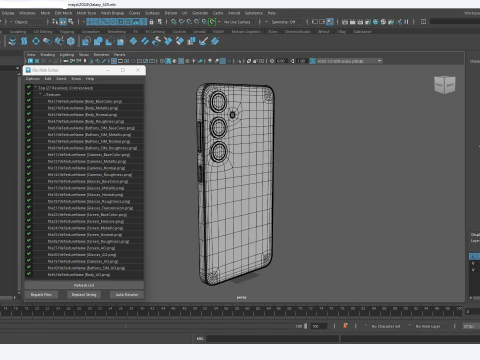Click the Repath Files button
Viewport: 480px width, 360px height.
[x=41, y=295]
